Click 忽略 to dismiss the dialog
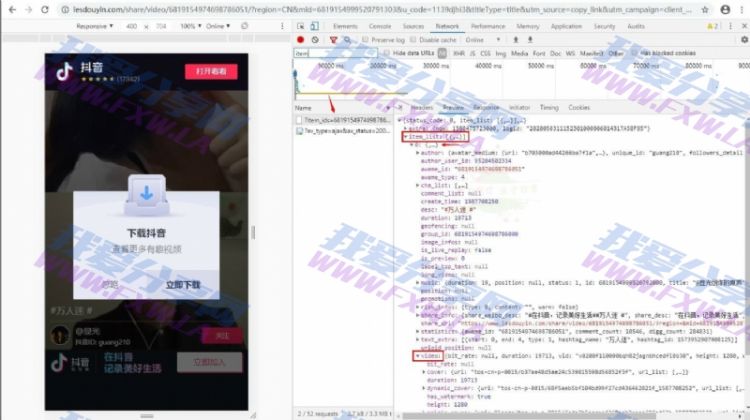 [x=110, y=285]
